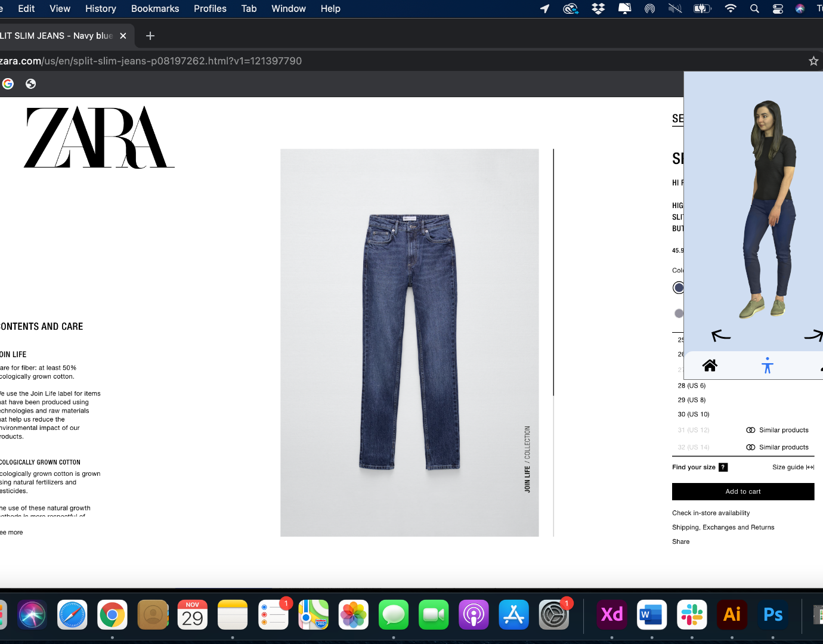Switch to Split Slim Jeans tab
The image size is (823, 644).
[57, 36]
